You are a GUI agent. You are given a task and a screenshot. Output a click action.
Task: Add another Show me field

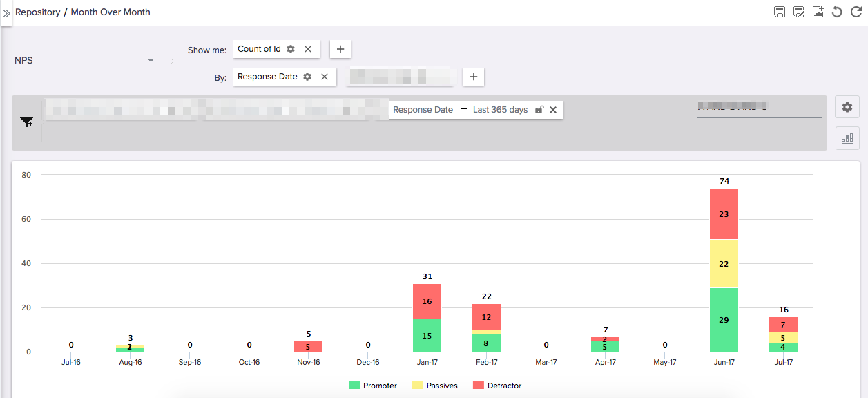click(340, 49)
